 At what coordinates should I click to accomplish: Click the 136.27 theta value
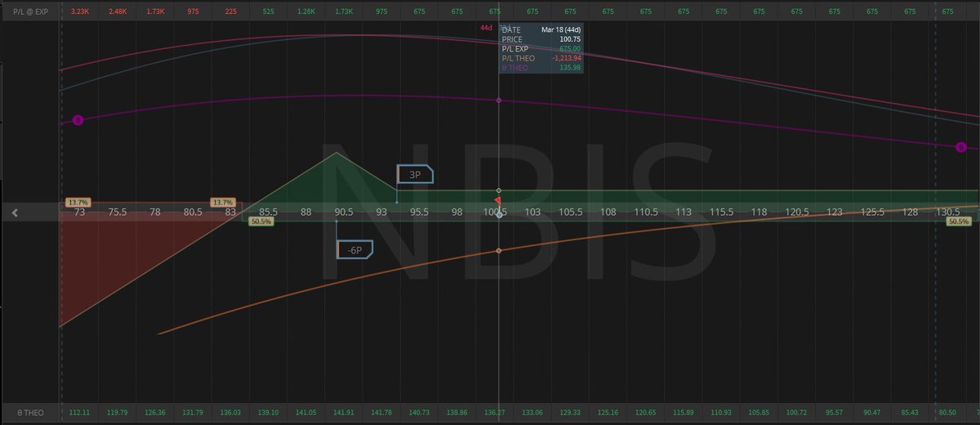tap(495, 414)
